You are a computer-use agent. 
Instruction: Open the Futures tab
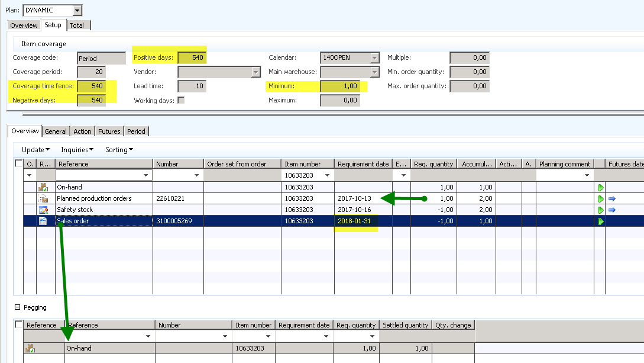click(x=109, y=131)
